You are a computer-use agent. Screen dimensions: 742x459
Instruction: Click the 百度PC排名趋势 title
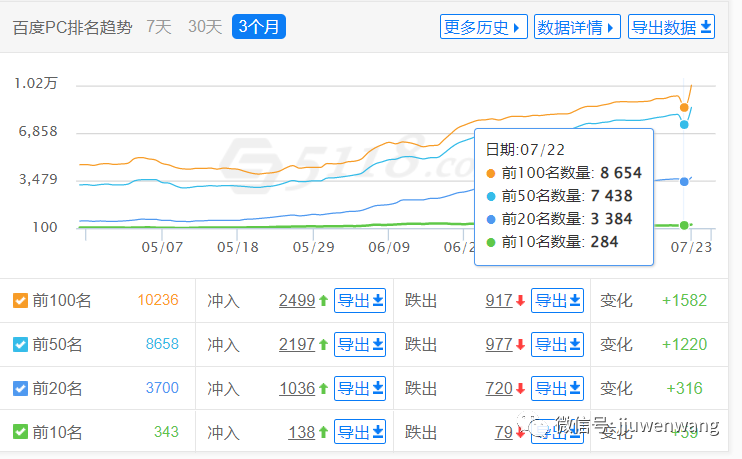(x=72, y=27)
